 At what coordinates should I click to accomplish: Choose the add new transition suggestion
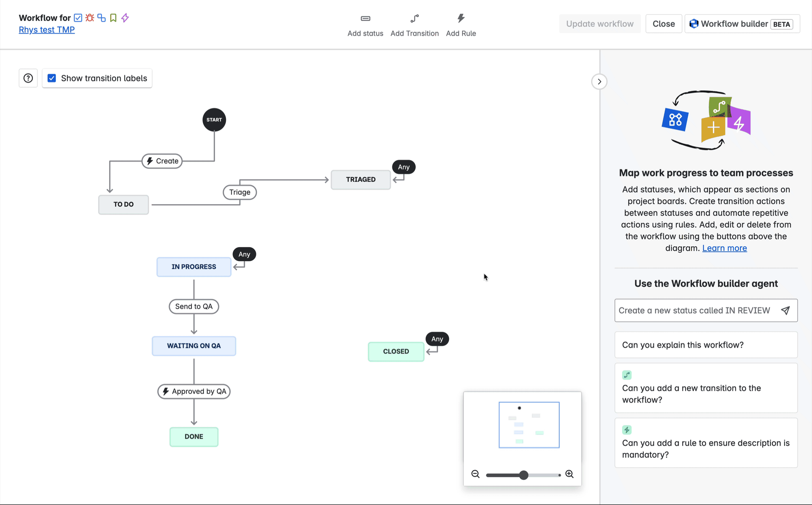click(706, 388)
